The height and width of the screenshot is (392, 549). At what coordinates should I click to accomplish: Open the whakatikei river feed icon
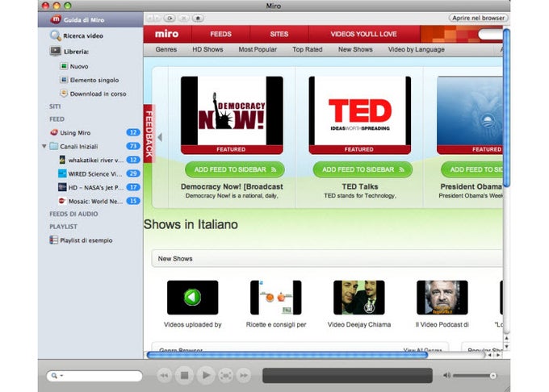(62, 160)
